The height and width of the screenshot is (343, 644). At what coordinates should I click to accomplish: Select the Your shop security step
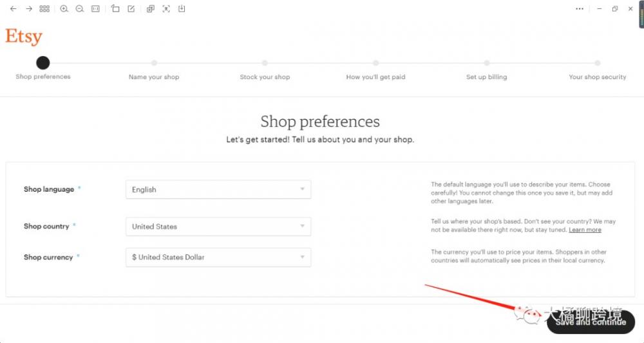(597, 71)
